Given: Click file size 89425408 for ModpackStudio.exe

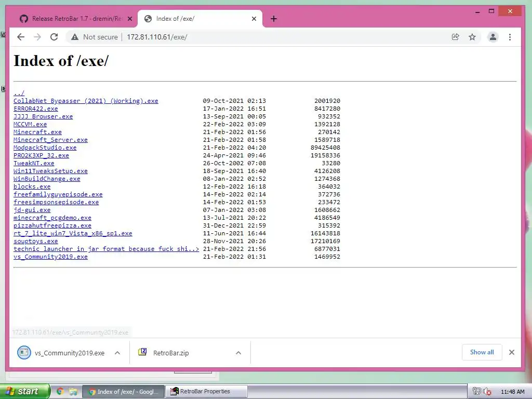Looking at the screenshot, I should pos(325,148).
